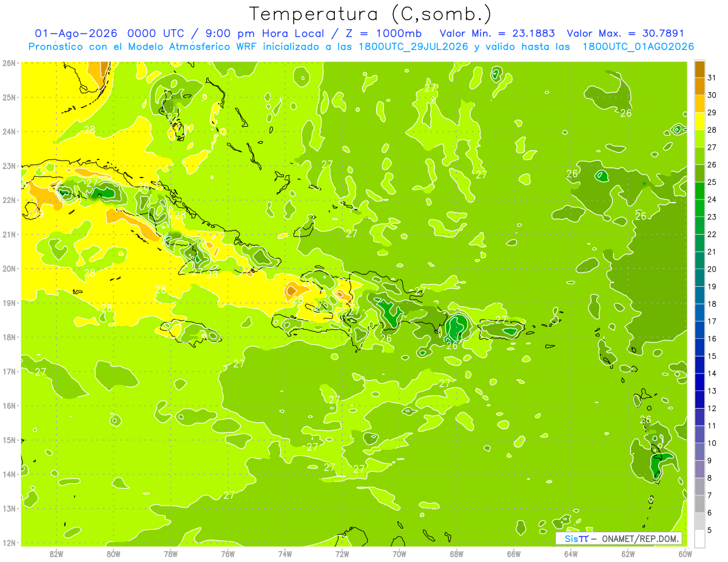Click the legend value "15"
Viewport: 728px width, 562px height.
[712, 356]
